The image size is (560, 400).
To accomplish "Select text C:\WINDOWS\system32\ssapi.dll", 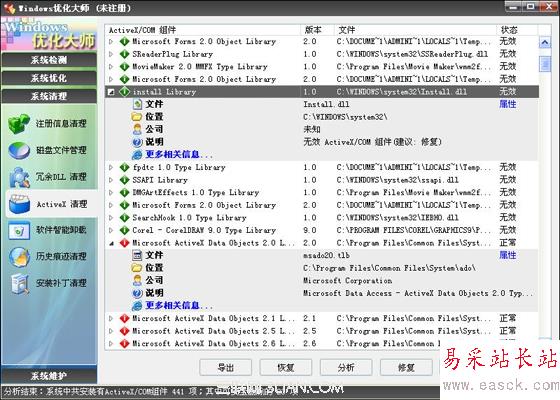I will (x=398, y=180).
